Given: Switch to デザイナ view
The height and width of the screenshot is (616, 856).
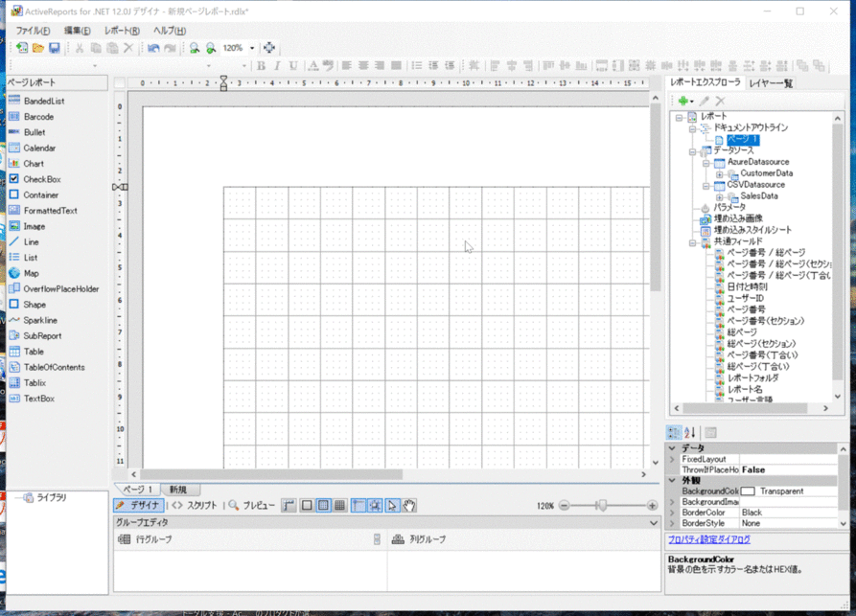Looking at the screenshot, I should 138,506.
